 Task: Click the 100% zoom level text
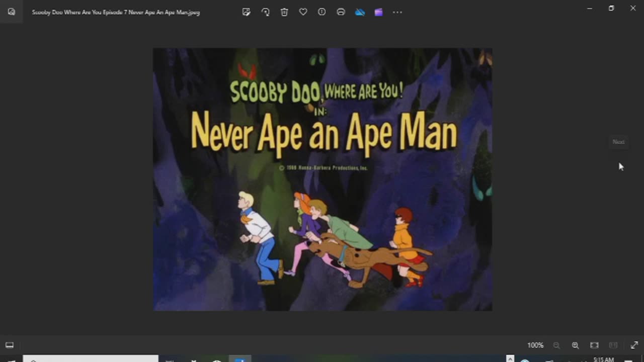point(535,345)
